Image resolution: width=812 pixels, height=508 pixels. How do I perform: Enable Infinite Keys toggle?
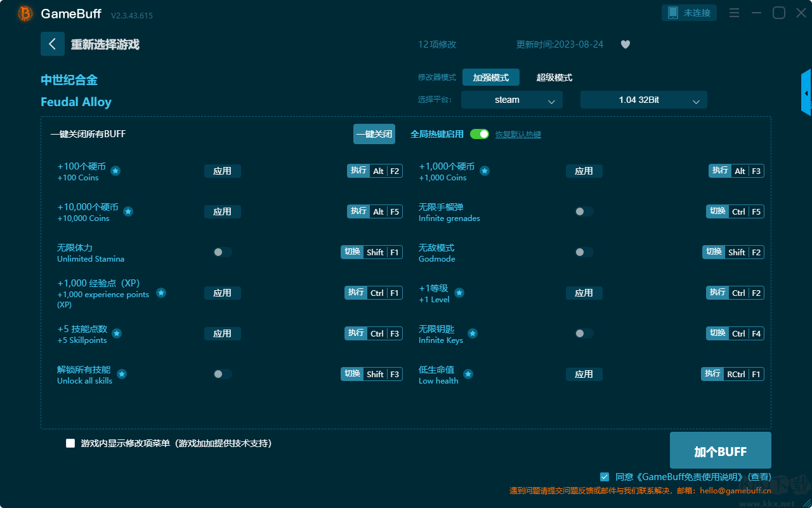584,333
